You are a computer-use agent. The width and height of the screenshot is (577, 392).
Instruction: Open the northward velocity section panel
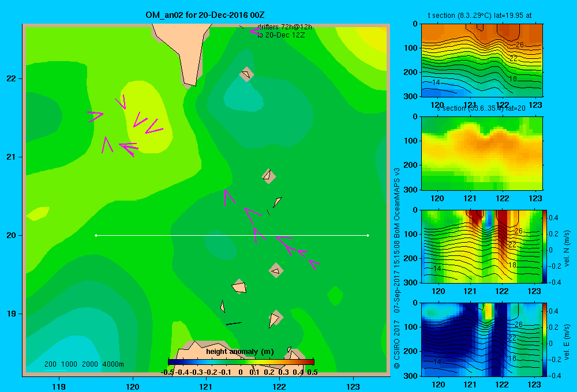482,246
